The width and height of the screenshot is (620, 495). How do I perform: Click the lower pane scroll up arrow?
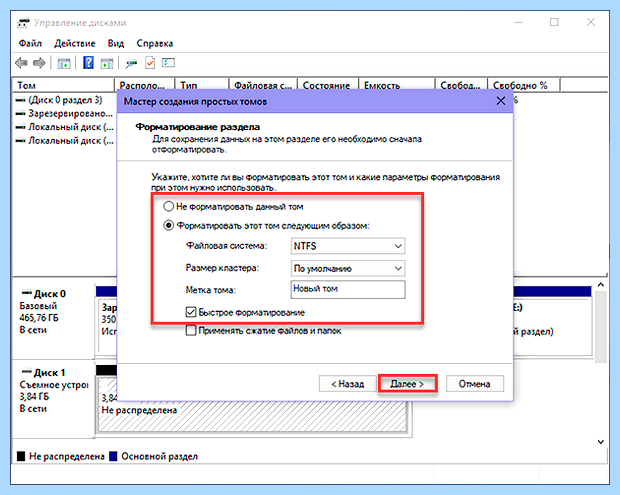601,285
